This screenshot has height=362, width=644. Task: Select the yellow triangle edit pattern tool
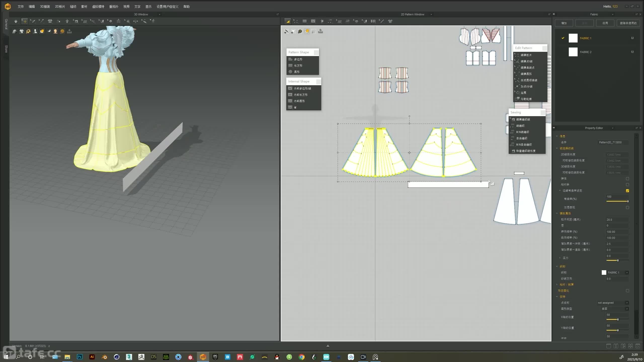(x=288, y=21)
